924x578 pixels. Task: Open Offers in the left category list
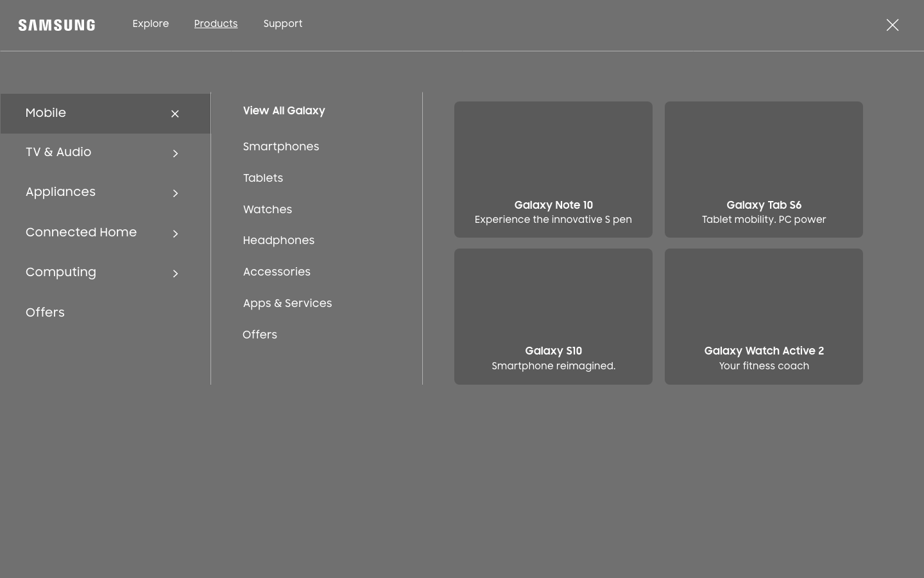coord(45,313)
